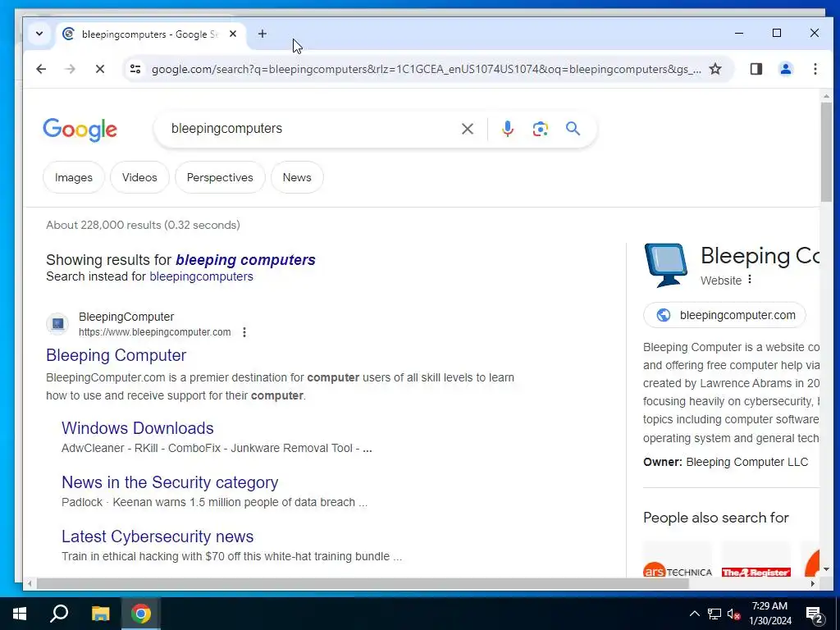Viewport: 840px width, 630px height.
Task: Click the vertical scrollbar thumb
Action: (826, 152)
